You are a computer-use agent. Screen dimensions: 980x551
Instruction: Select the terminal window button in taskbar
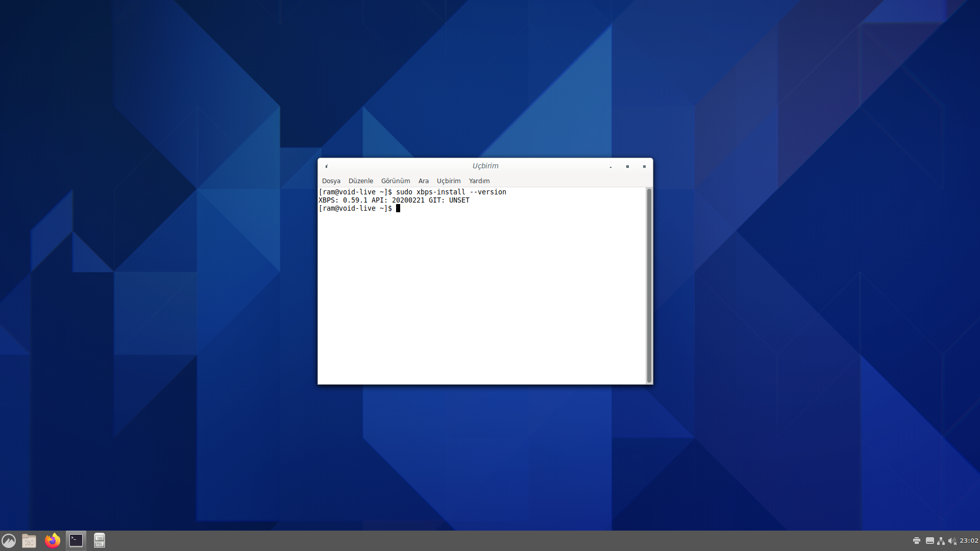point(76,541)
